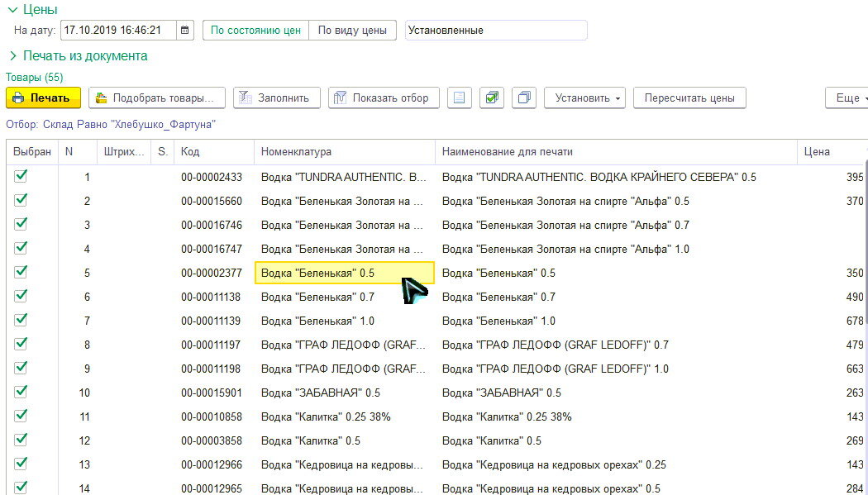The width and height of the screenshot is (868, 495).
Task: Click the Заполнить button
Action: (x=277, y=98)
